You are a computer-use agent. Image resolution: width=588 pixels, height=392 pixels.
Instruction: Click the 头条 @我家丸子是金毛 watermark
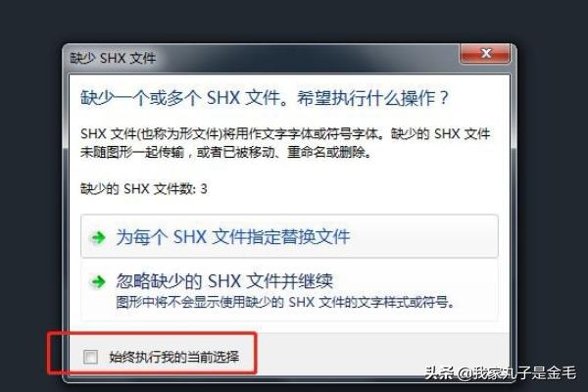(x=501, y=373)
